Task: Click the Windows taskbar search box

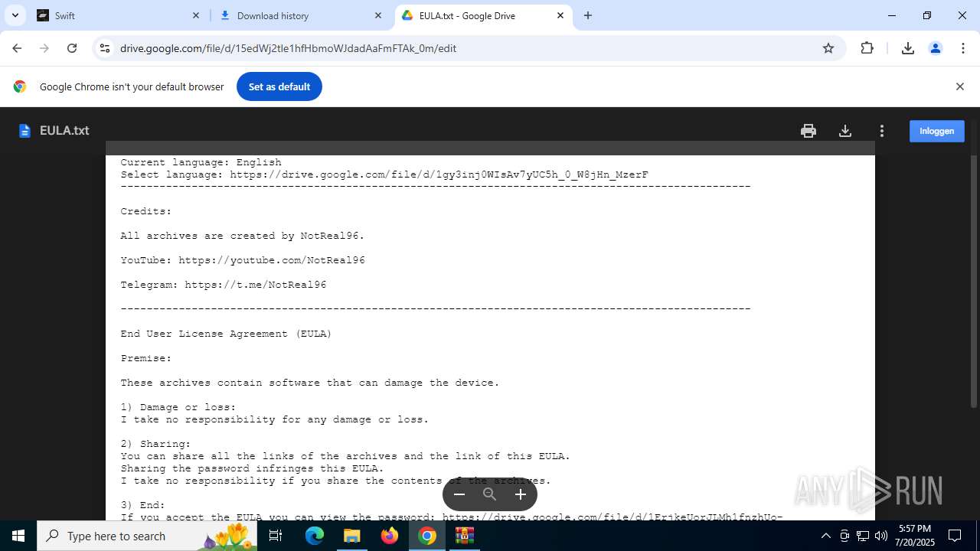Action: (147, 536)
